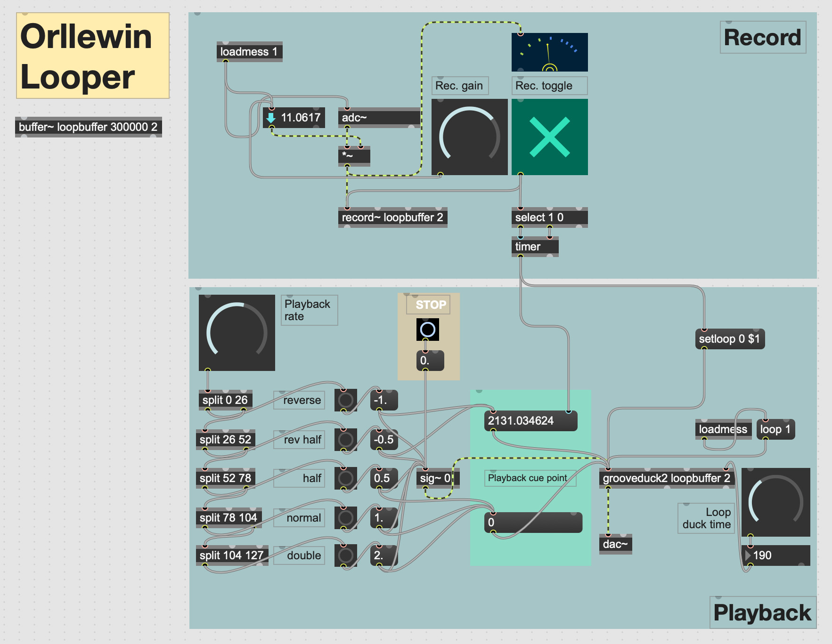Click the half speed bang button
This screenshot has width=832, height=644.
tap(346, 478)
